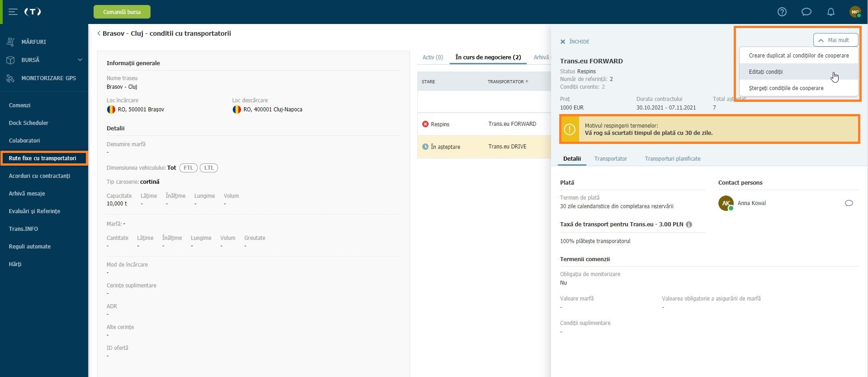Open the messenger chat bubble icon
Screen dimensions: 868x377
pos(807,12)
